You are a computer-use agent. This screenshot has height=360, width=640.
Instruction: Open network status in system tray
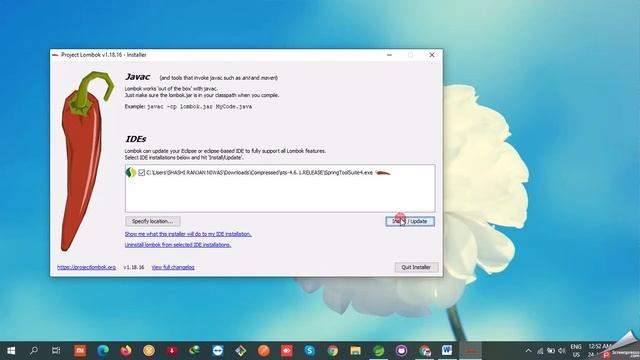point(540,351)
